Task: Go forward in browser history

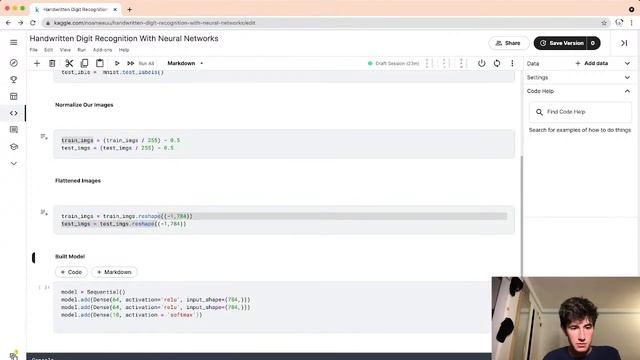Action: 20,23
